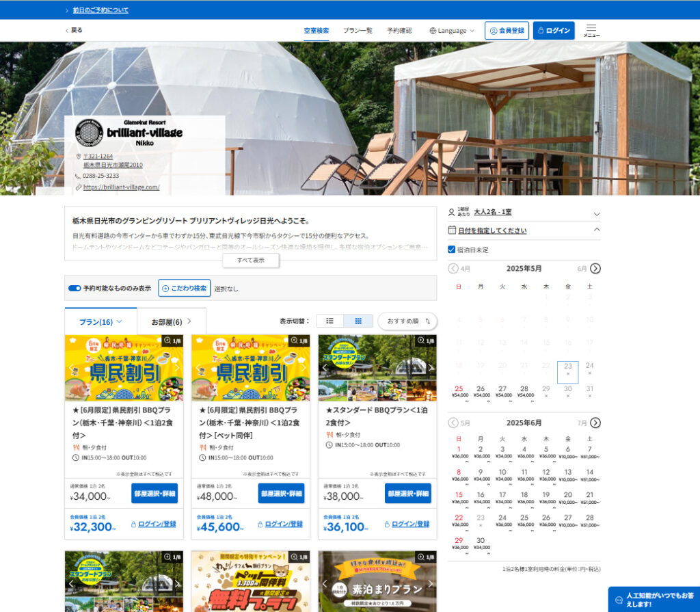Zoom image of スタンダード BBQプラン card
This screenshot has height=612, width=700.
point(425,341)
